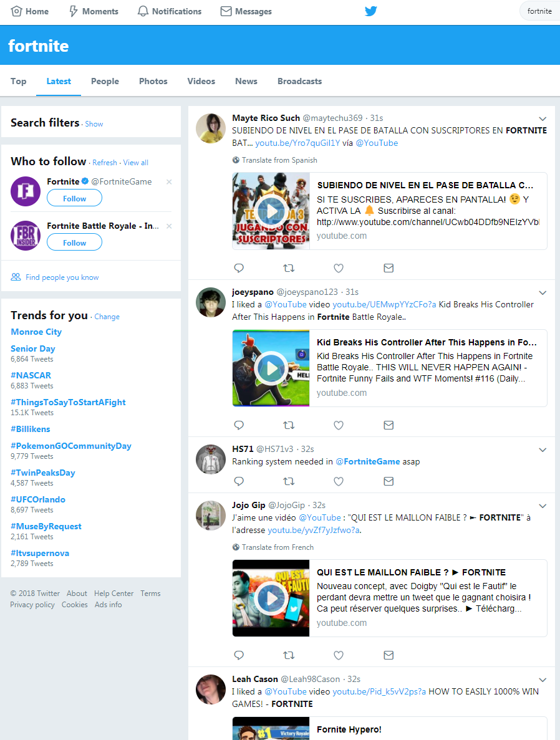Open the #NASCAR trend

point(31,375)
